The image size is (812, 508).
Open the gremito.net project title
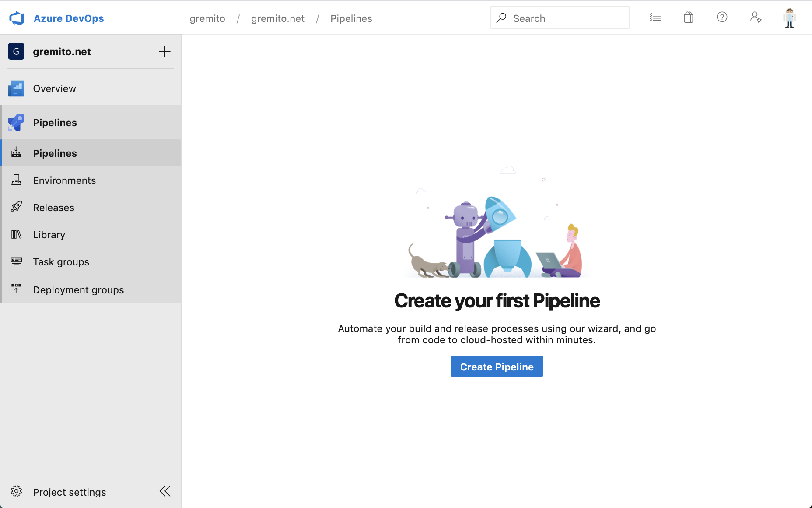click(x=62, y=52)
